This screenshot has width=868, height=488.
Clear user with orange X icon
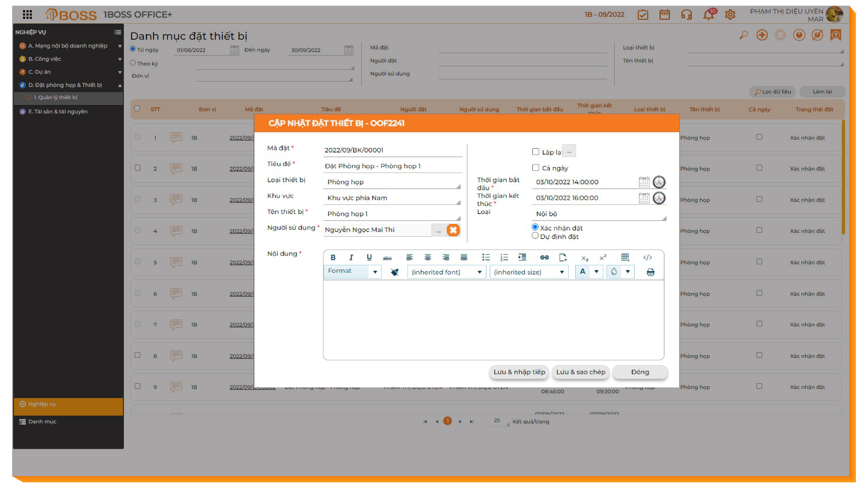click(453, 230)
